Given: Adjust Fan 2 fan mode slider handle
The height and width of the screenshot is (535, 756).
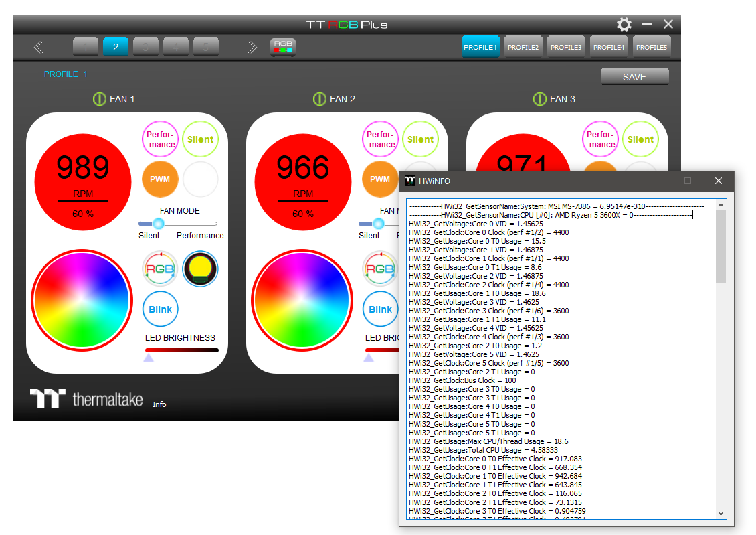Looking at the screenshot, I should click(x=379, y=224).
